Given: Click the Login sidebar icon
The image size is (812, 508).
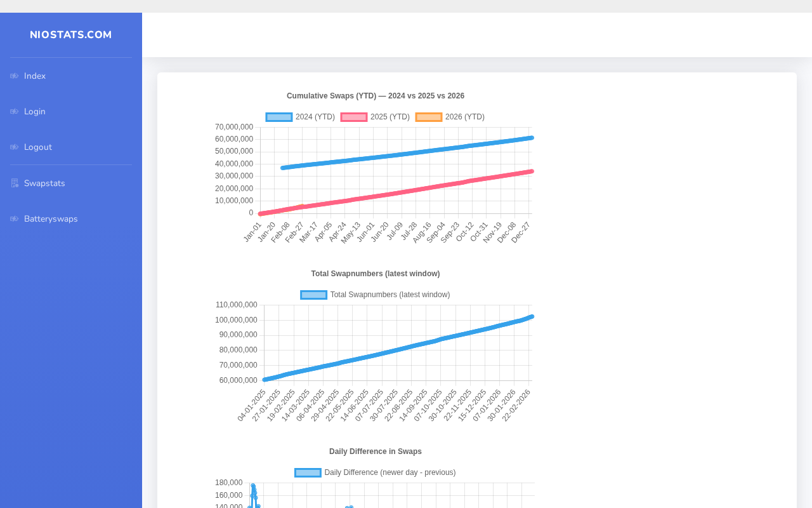Looking at the screenshot, I should [x=14, y=112].
